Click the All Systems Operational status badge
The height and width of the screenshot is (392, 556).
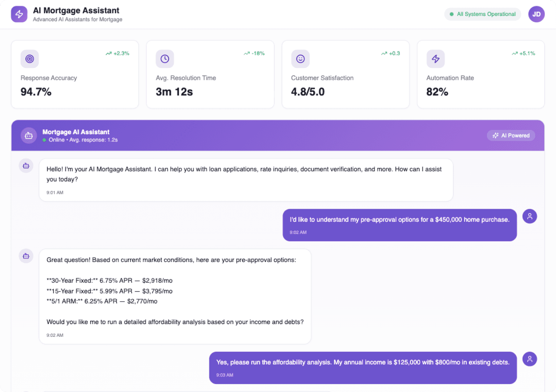pos(483,14)
